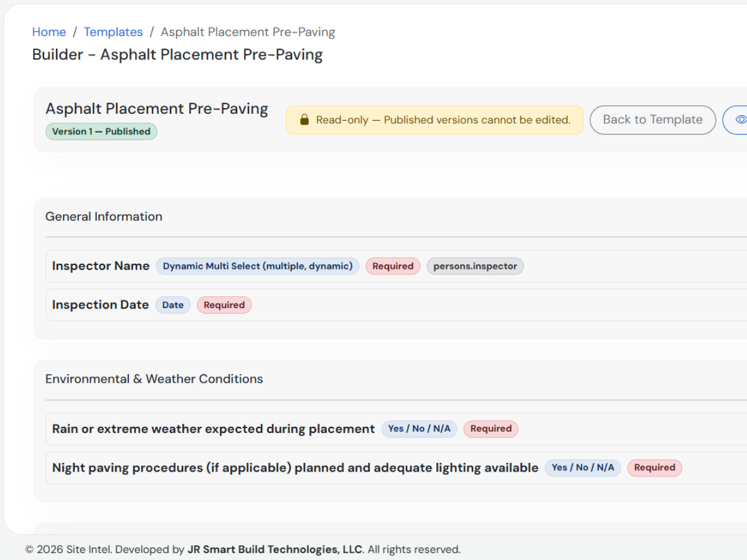The image size is (747, 560).
Task: Select Environmental & Weather Conditions section header
Action: (154, 379)
